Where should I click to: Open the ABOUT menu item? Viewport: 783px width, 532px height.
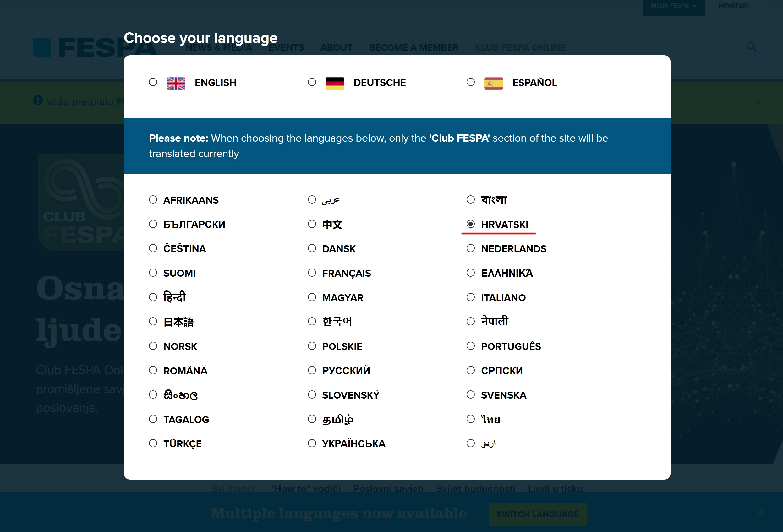click(x=336, y=47)
